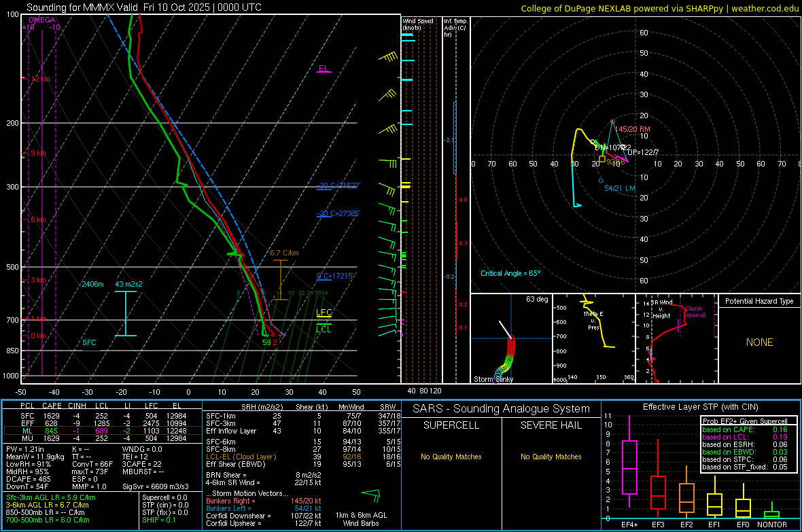Click the Wind Speed (knots) header
The image size is (802, 532).
click(417, 24)
